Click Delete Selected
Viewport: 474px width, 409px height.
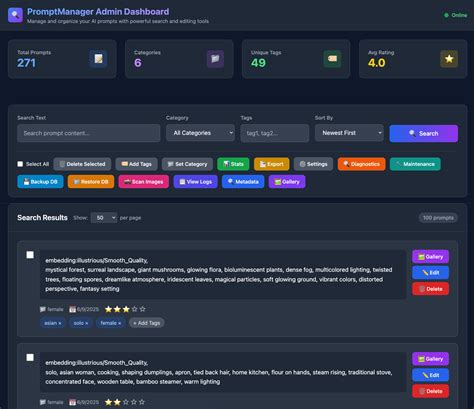(82, 164)
